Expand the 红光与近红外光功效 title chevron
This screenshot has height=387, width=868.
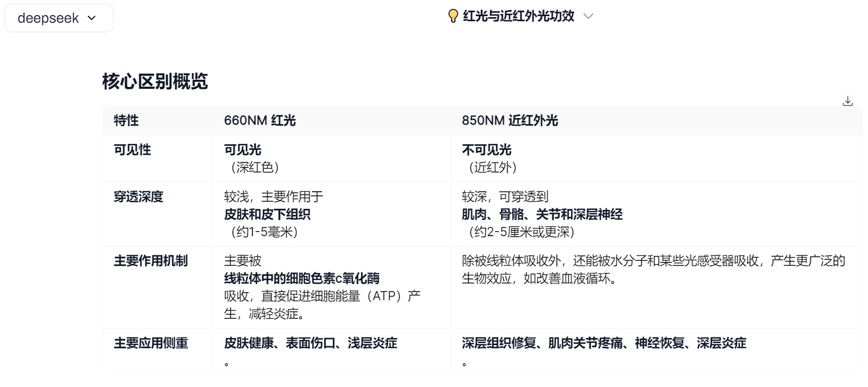(588, 16)
